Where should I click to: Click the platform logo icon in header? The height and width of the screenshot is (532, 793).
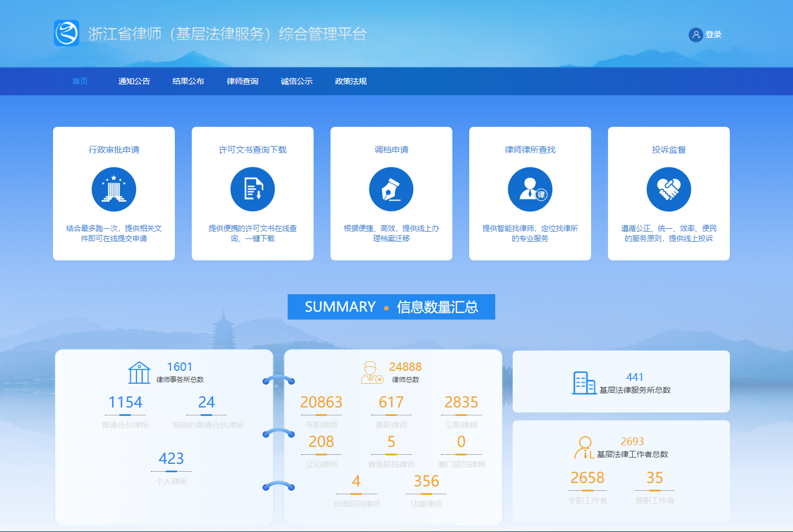point(67,33)
